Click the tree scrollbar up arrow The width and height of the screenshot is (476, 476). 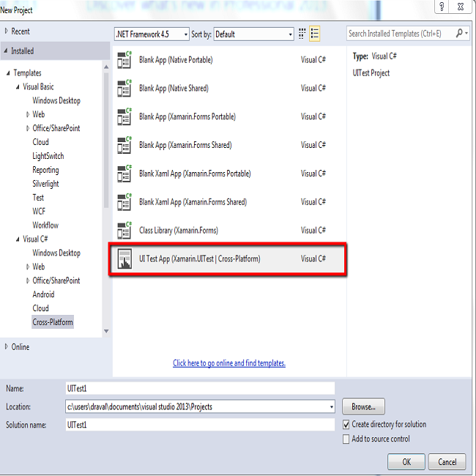click(106, 67)
